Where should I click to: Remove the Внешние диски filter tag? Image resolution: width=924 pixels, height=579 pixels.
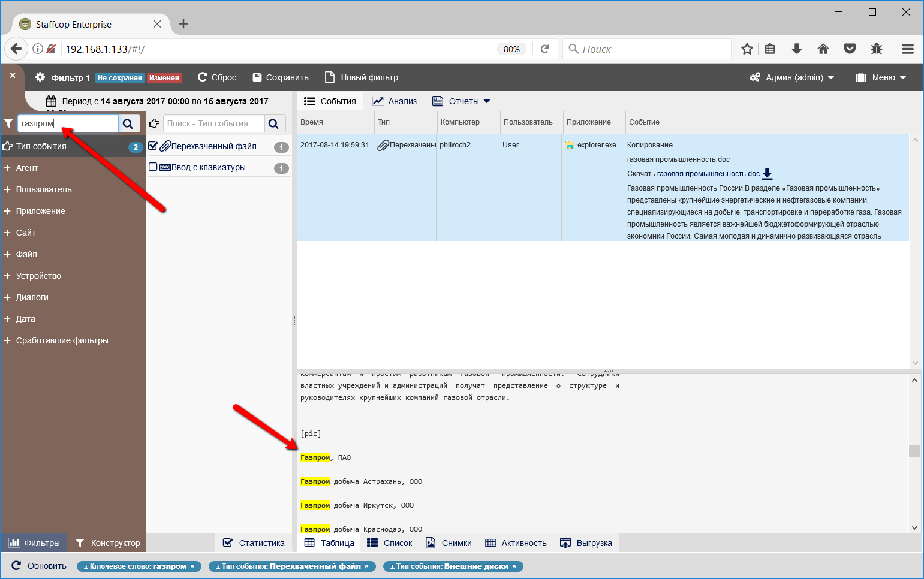[x=514, y=566]
